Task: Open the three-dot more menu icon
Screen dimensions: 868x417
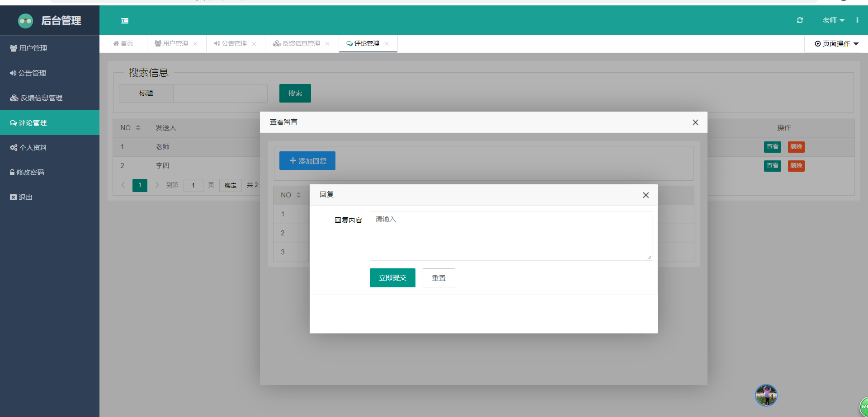Action: coord(857,20)
